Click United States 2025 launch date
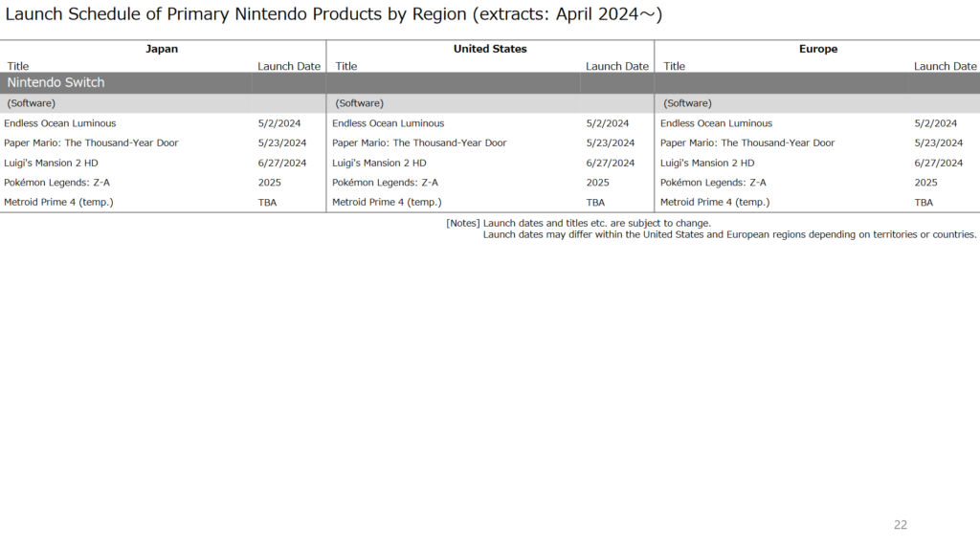 [x=597, y=183]
